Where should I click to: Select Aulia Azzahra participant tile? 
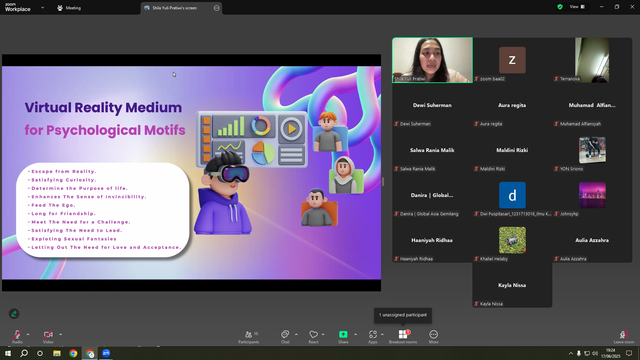592,240
